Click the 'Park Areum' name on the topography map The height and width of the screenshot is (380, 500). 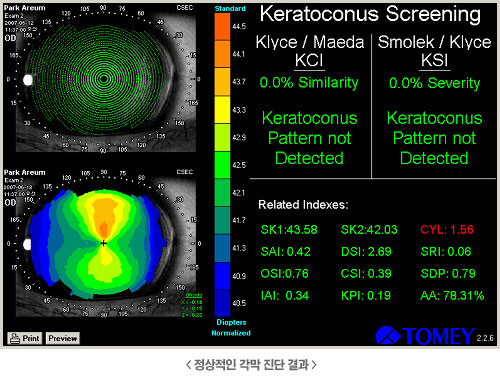tap(25, 172)
